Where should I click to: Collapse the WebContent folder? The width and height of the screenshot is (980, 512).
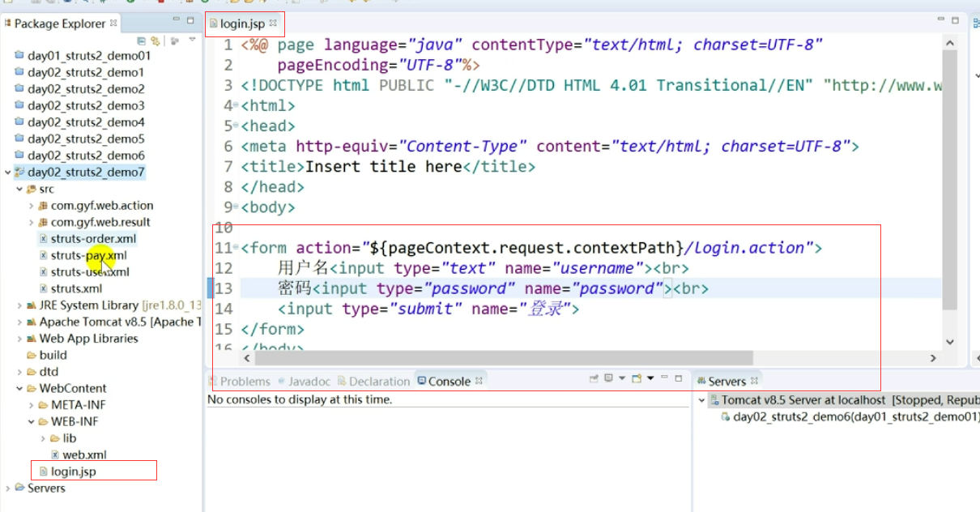coord(19,388)
